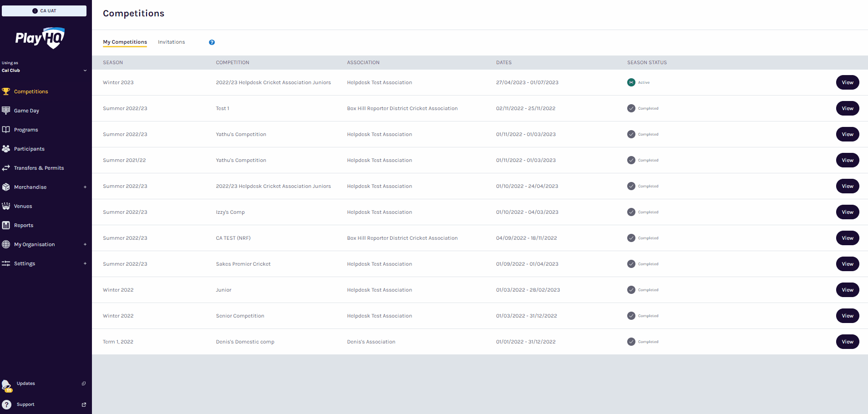
Task: Open Reports using its chart icon
Action: pyautogui.click(x=6, y=225)
